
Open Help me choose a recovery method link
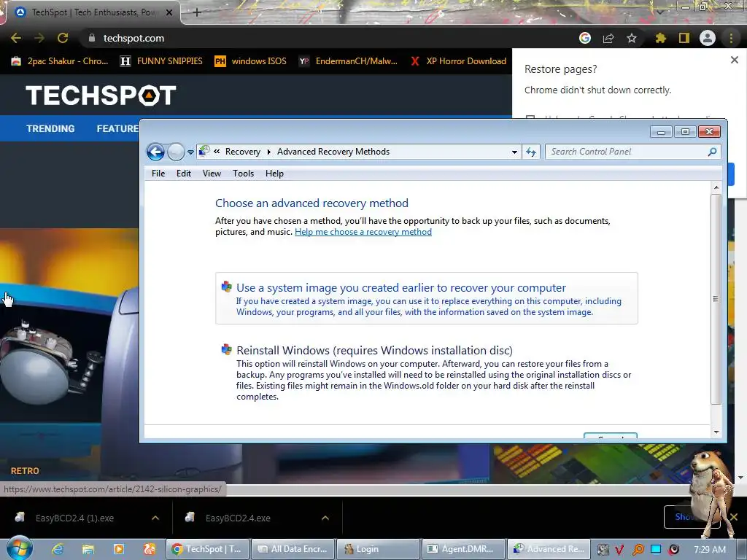pyautogui.click(x=363, y=232)
